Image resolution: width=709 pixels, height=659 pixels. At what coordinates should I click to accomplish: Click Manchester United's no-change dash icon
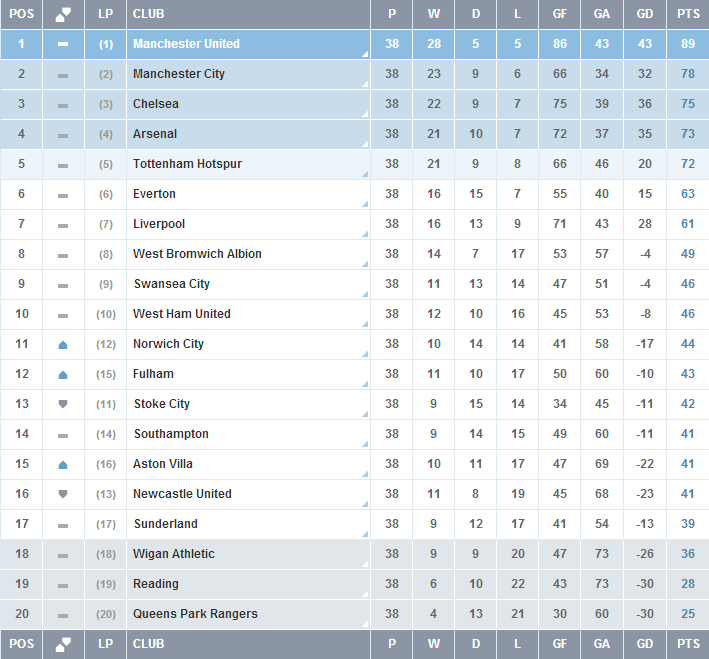point(63,45)
